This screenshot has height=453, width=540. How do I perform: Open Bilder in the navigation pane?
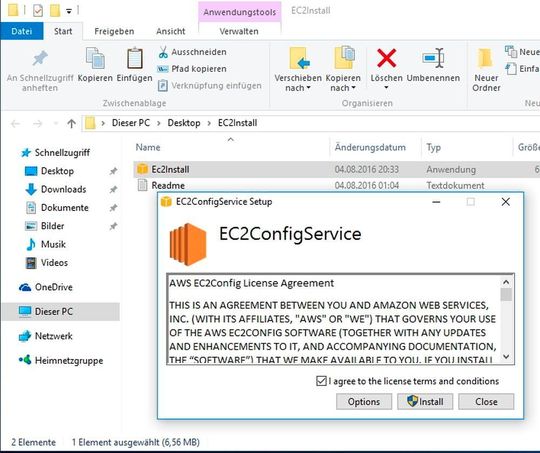[x=52, y=226]
